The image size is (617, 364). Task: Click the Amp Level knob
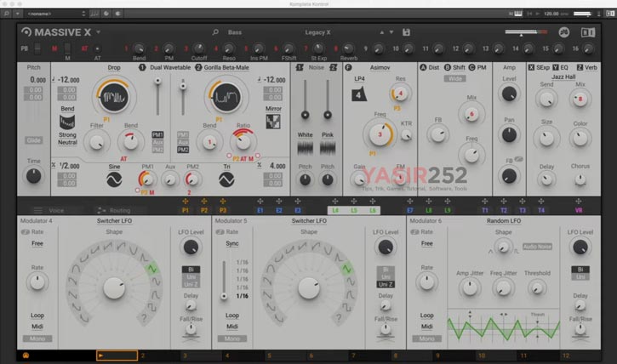click(509, 94)
